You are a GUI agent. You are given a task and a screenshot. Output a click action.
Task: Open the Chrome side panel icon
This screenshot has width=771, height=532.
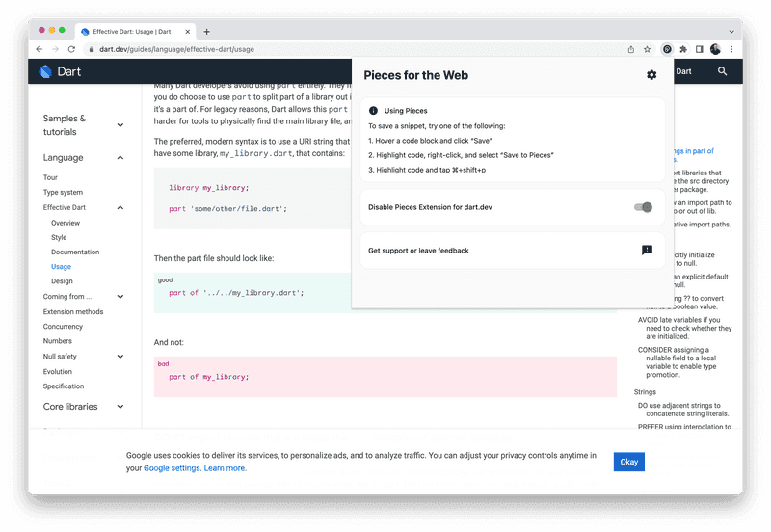pyautogui.click(x=700, y=49)
